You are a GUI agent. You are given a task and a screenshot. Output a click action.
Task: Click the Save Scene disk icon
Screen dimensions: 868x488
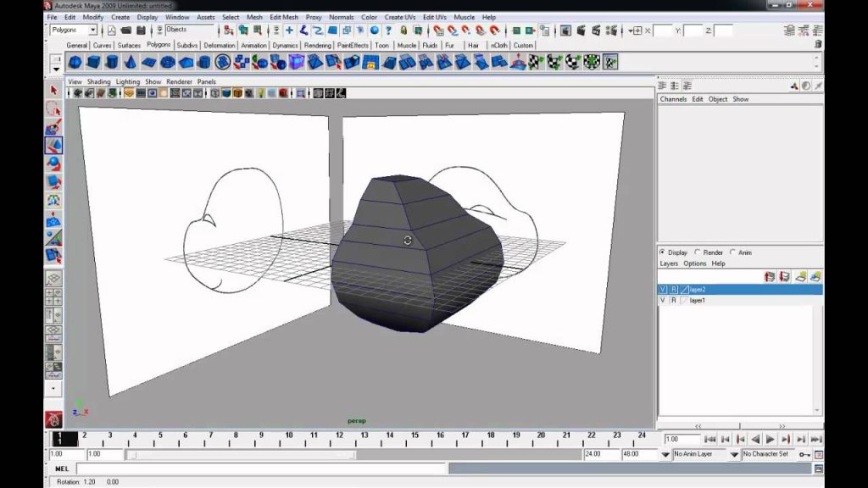click(x=142, y=30)
